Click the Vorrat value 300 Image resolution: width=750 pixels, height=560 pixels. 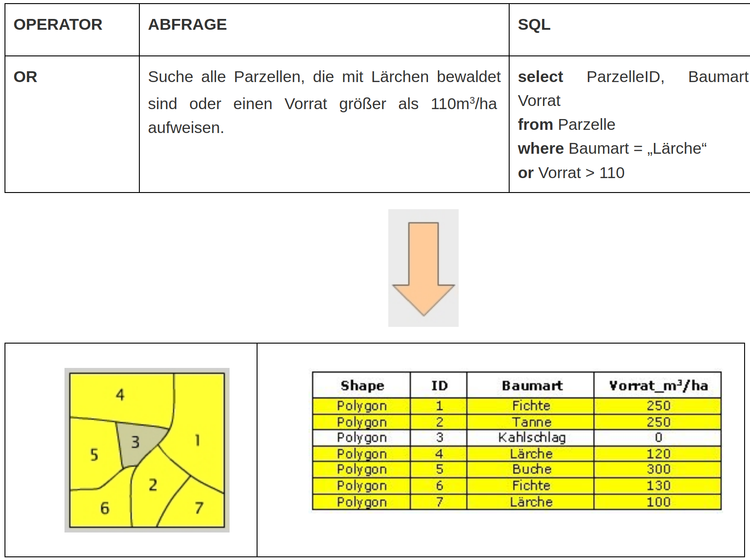coord(658,469)
